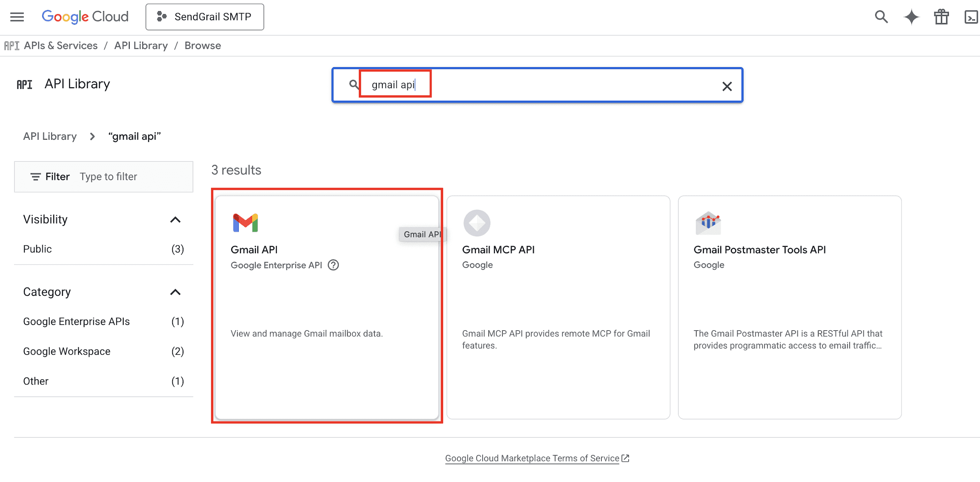Click the Gmail M logo icon
980x482 pixels.
[245, 223]
